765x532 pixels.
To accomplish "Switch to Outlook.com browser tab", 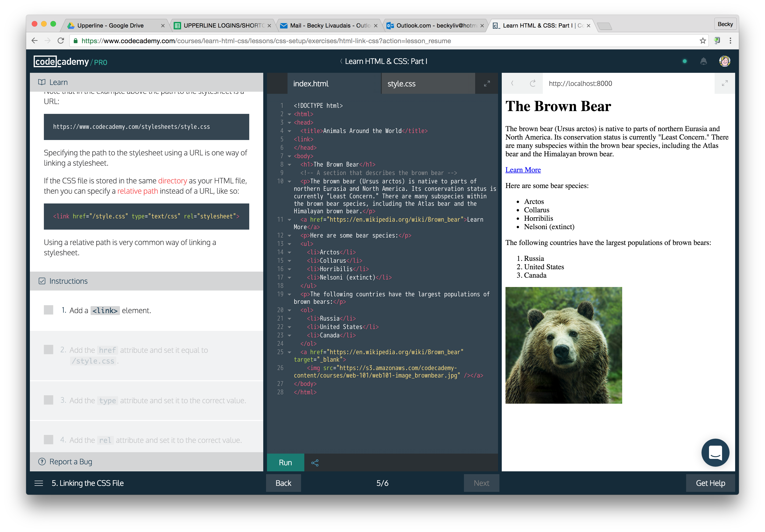I will point(435,25).
